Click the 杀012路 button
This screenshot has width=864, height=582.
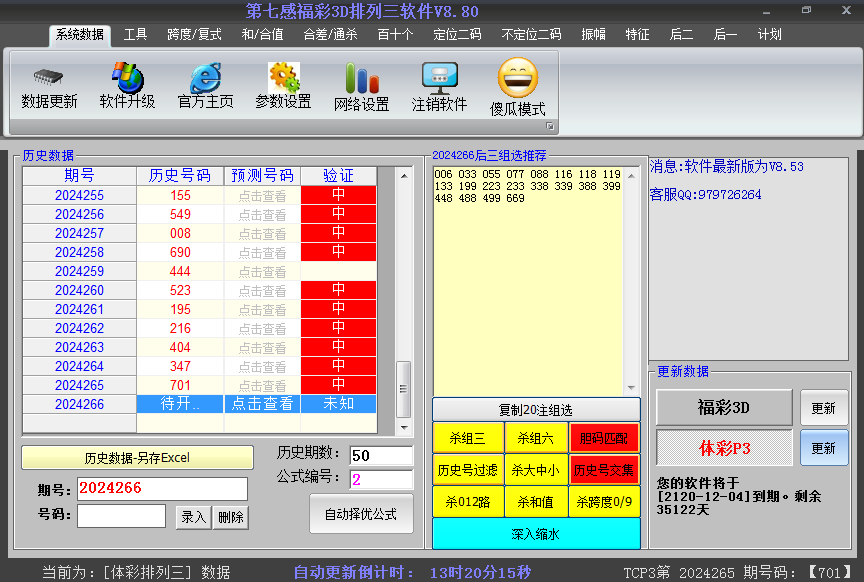pos(468,502)
